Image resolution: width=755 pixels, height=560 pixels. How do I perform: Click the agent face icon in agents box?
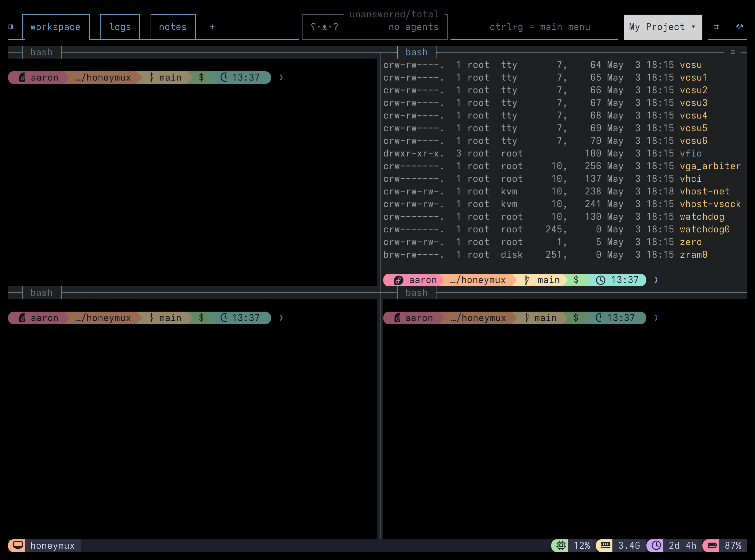coord(324,27)
